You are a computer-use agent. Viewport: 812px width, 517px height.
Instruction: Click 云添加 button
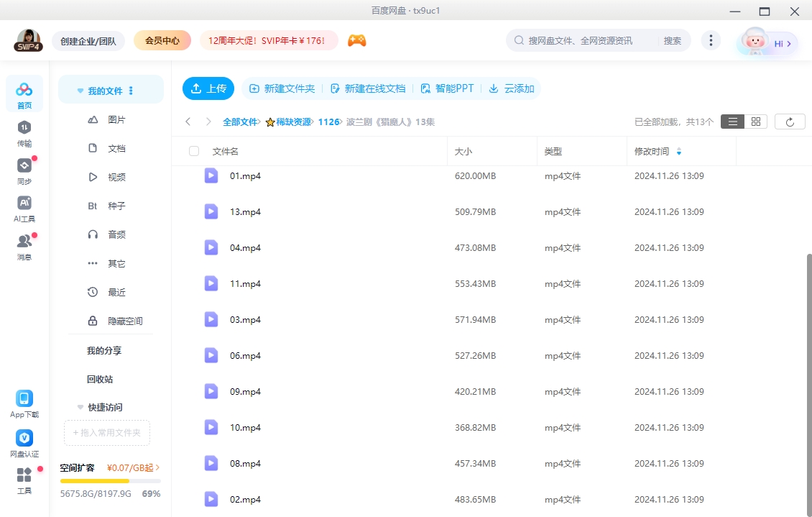pos(512,88)
